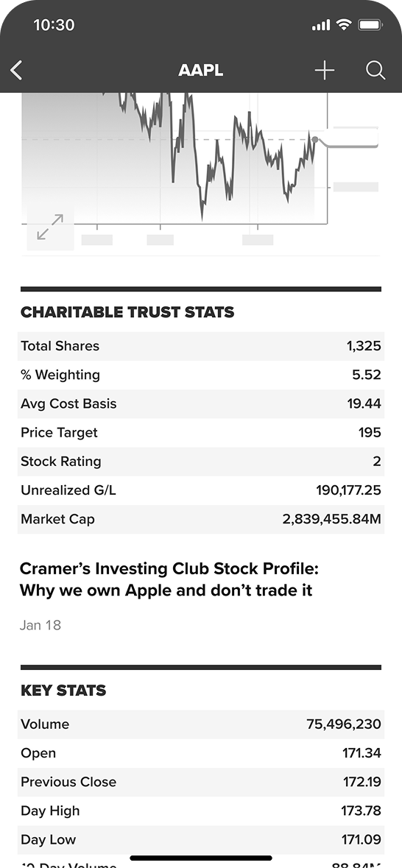The height and width of the screenshot is (868, 402).
Task: Open search with magnifier icon
Action: coord(375,70)
